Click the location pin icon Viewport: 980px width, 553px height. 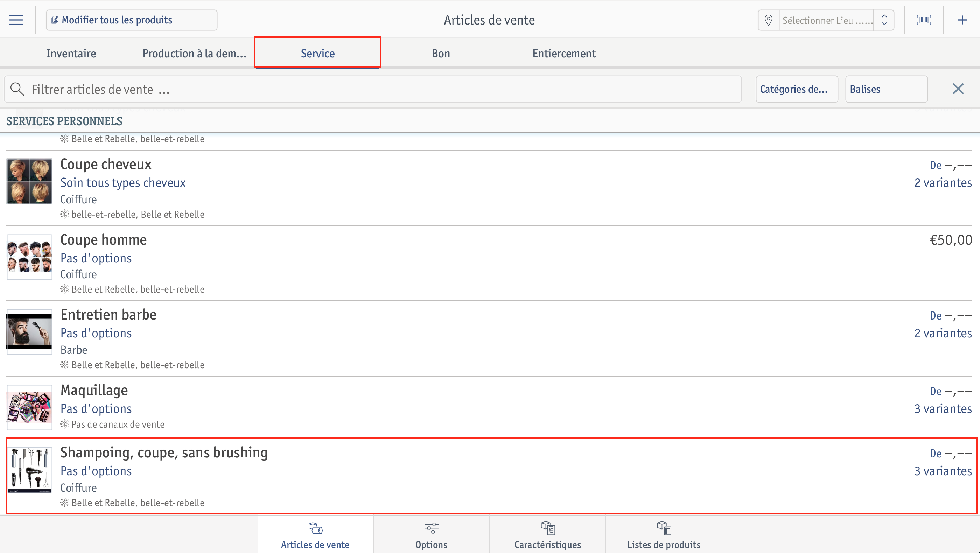(769, 20)
